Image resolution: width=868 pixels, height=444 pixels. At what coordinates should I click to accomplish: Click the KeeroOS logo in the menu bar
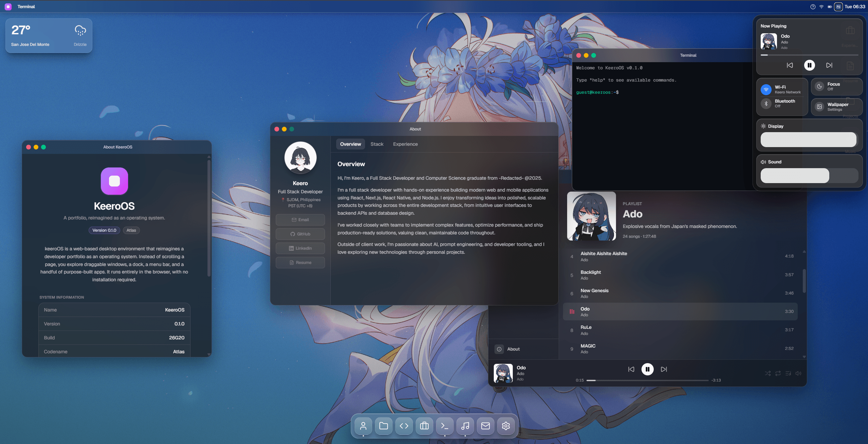(x=8, y=6)
